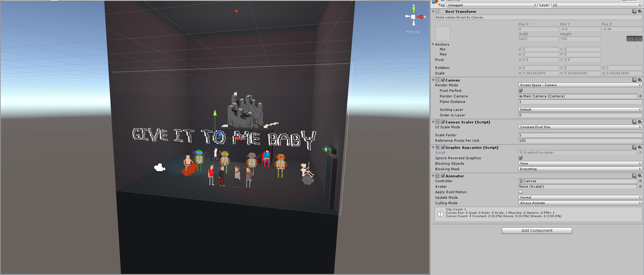The width and height of the screenshot is (644, 275).
Task: Click the Pivot X input field
Action: click(540, 60)
